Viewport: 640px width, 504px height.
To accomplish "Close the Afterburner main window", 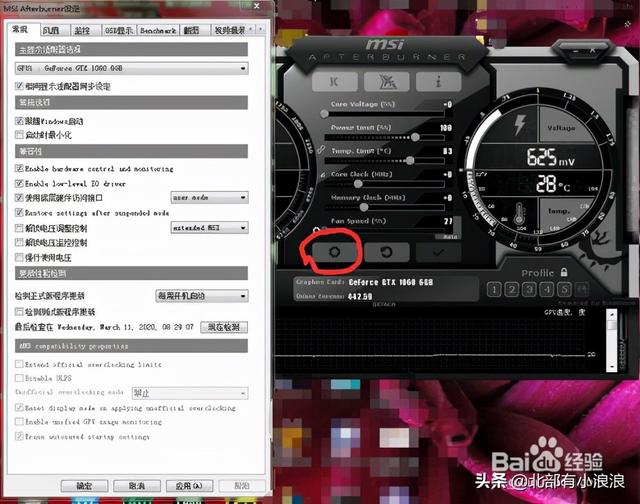I will pos(593,50).
